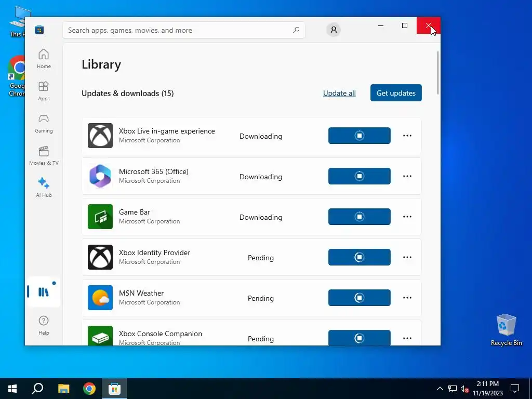
Task: Click the Xbox Live in-game experience app icon
Action: click(100, 136)
